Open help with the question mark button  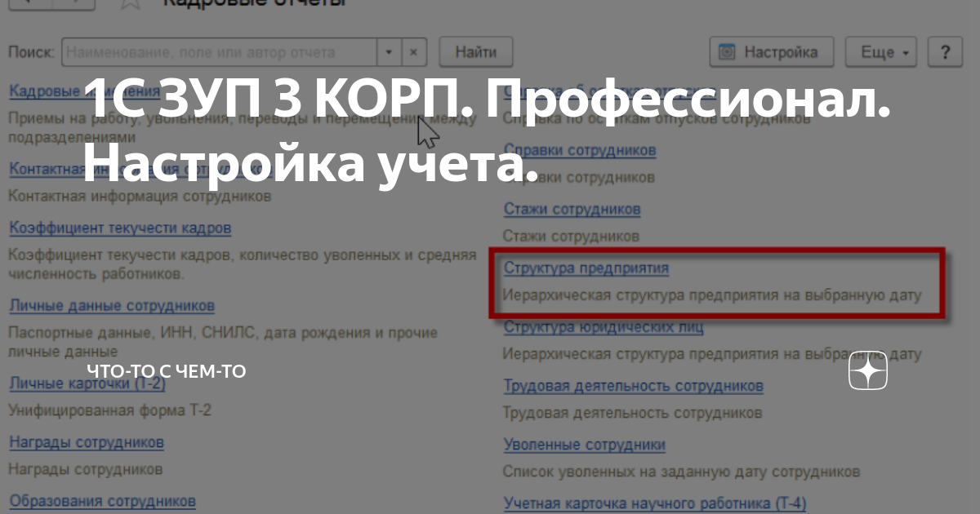[x=946, y=52]
